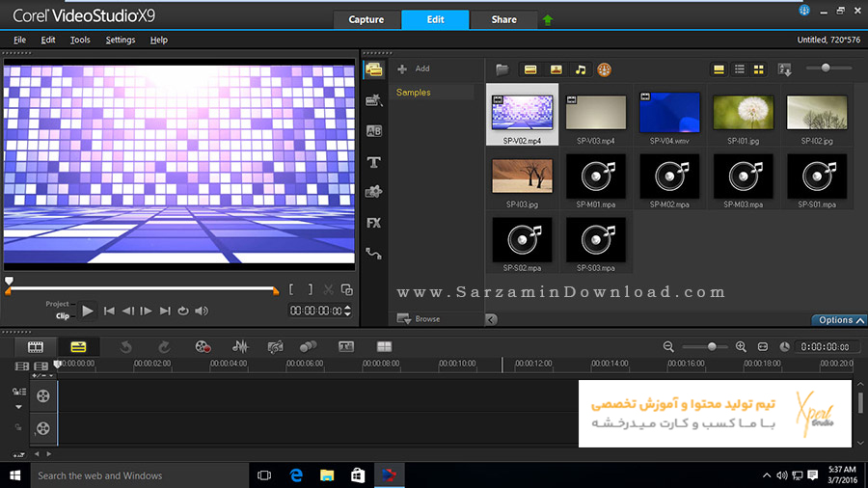Open the FX filter library
The height and width of the screenshot is (488, 868).
pyautogui.click(x=373, y=223)
